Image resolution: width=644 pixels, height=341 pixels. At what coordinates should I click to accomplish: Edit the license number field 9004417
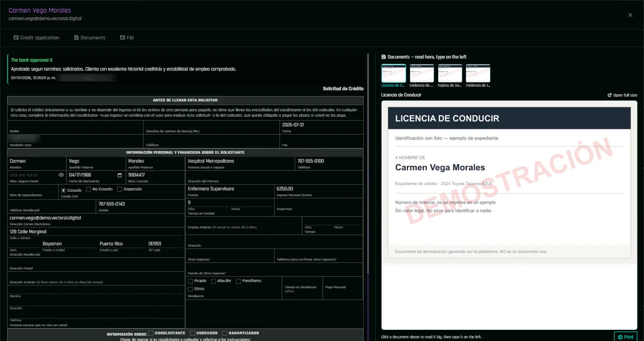(x=155, y=175)
